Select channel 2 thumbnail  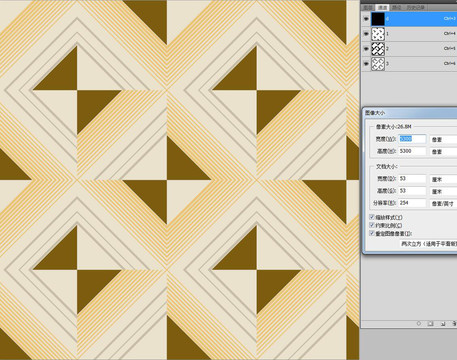378,49
